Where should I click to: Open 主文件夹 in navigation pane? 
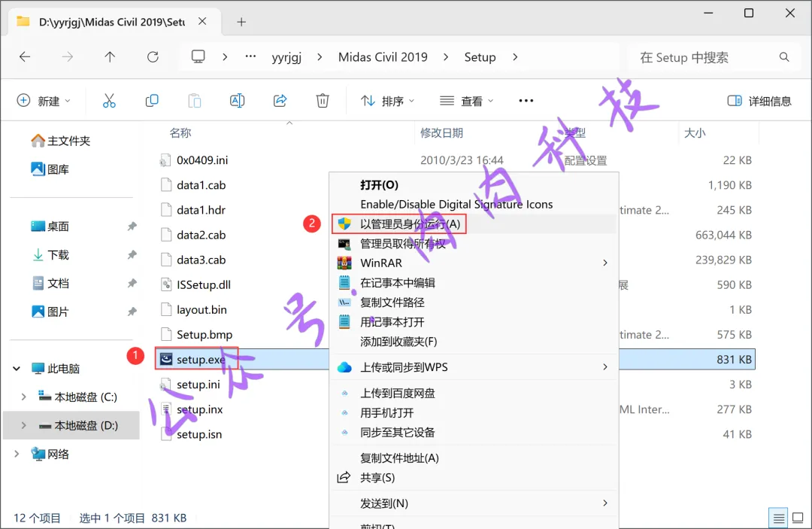click(60, 141)
